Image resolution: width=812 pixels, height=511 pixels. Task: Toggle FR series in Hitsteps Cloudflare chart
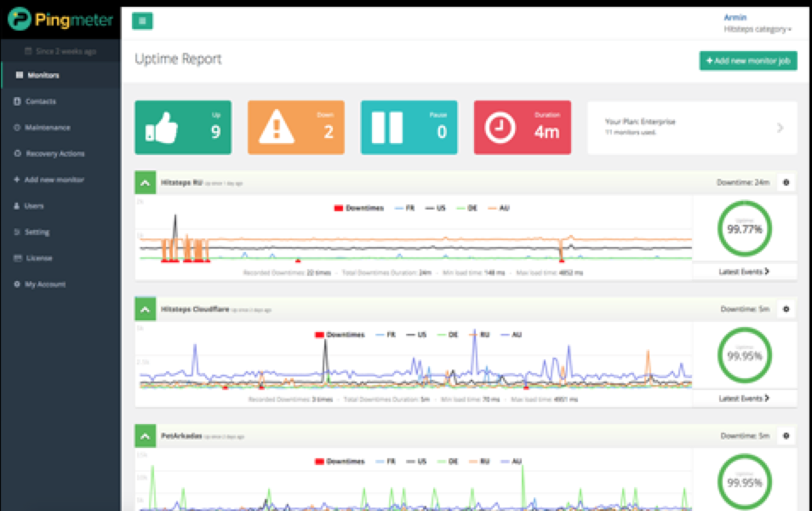(x=386, y=335)
